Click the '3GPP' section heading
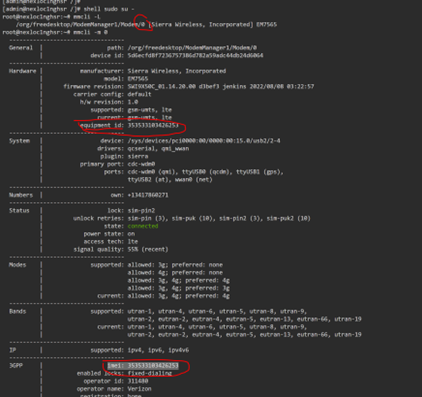The height and width of the screenshot is (397, 422). 16,366
